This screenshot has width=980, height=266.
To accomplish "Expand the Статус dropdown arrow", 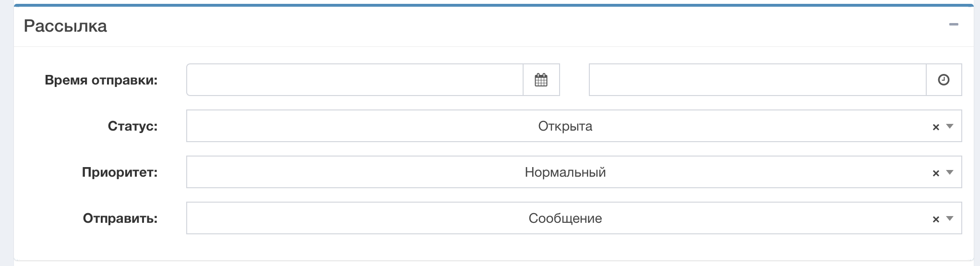I will click(x=949, y=126).
